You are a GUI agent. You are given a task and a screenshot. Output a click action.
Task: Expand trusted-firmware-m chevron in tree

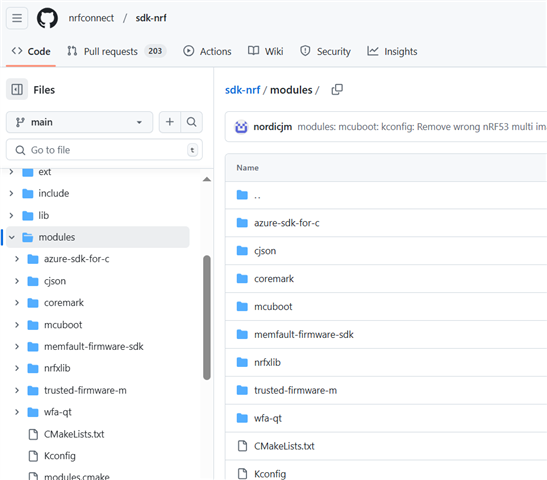point(17,390)
